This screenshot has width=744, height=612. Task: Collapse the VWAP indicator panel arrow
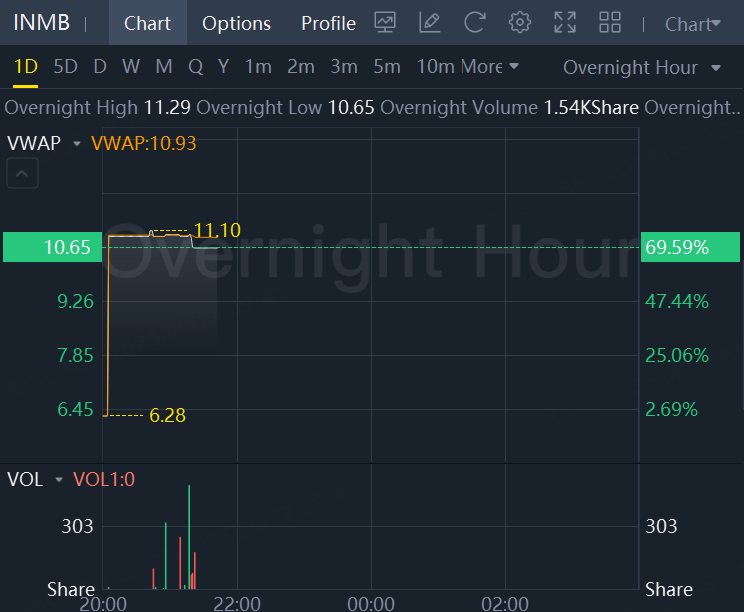click(24, 175)
